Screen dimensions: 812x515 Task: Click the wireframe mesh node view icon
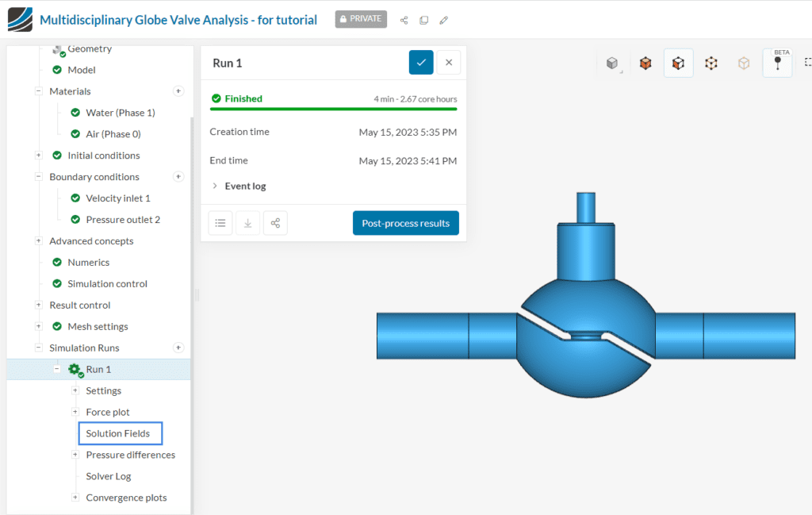(x=711, y=63)
